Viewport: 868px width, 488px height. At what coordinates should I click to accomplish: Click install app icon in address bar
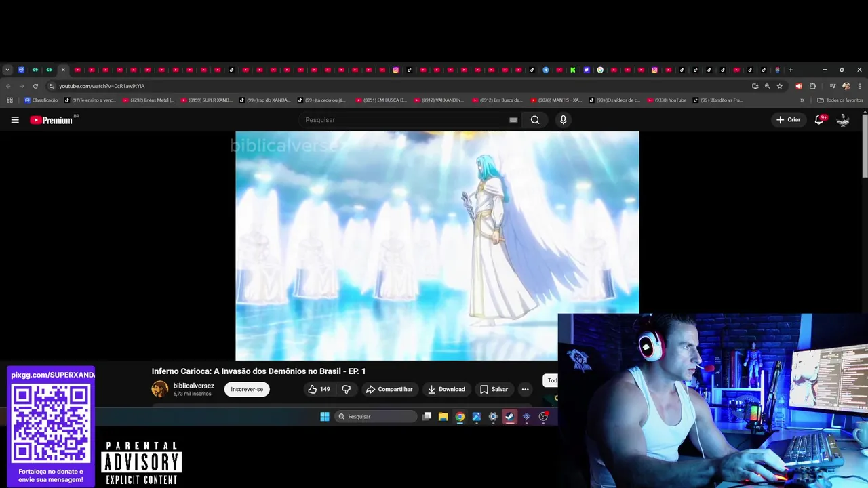click(755, 86)
